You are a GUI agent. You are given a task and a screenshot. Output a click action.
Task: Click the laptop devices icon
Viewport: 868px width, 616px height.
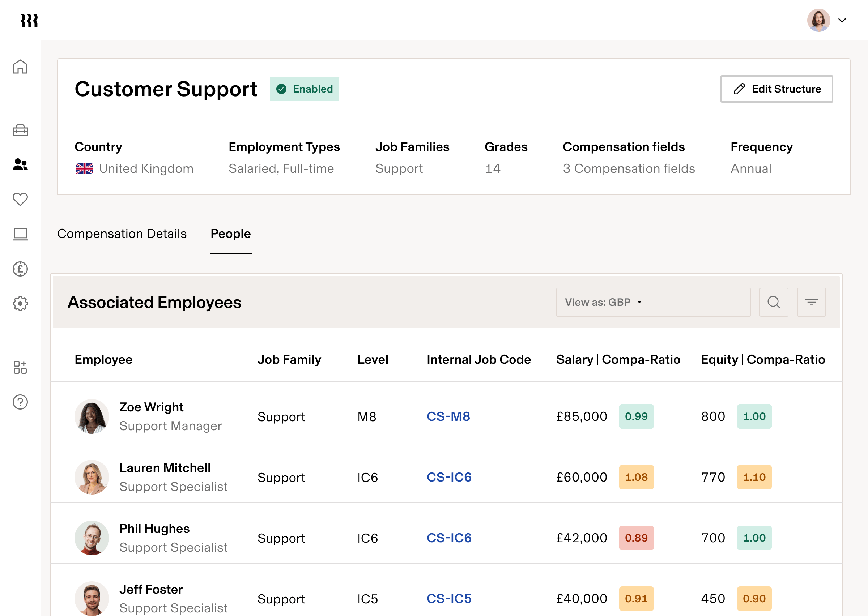point(20,234)
